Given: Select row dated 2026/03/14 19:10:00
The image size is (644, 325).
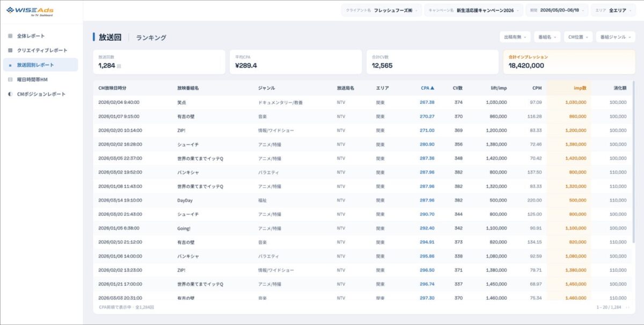Looking at the screenshot, I should point(362,200).
